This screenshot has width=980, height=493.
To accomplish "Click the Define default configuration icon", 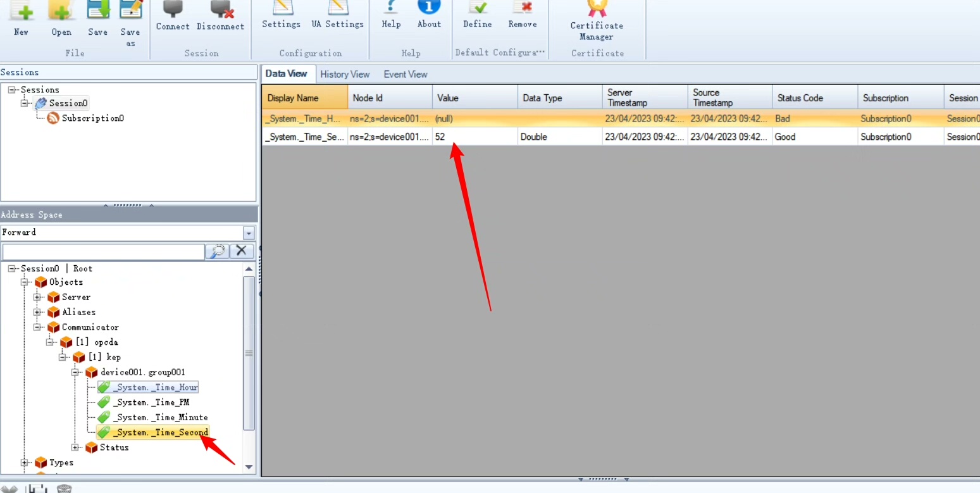I will click(x=477, y=7).
